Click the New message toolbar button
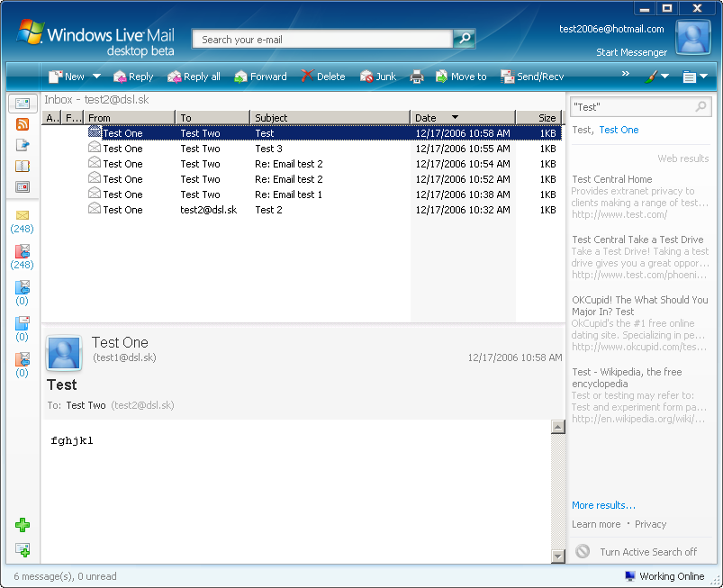The height and width of the screenshot is (588, 723). click(67, 77)
